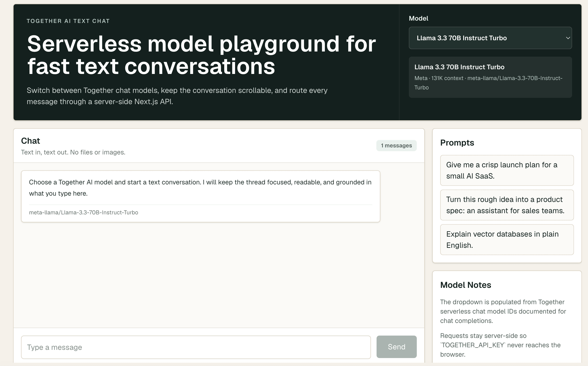Click the Prompts section heading

457,143
